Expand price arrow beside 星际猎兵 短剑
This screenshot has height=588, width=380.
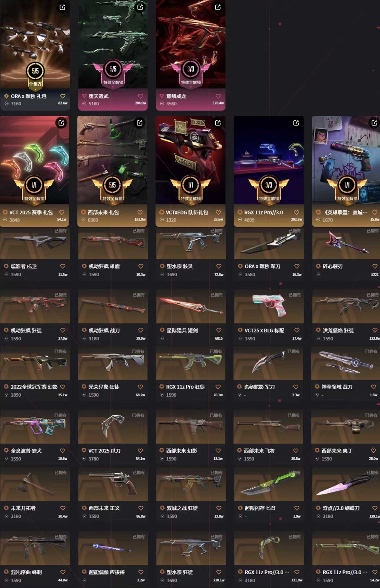click(x=162, y=339)
